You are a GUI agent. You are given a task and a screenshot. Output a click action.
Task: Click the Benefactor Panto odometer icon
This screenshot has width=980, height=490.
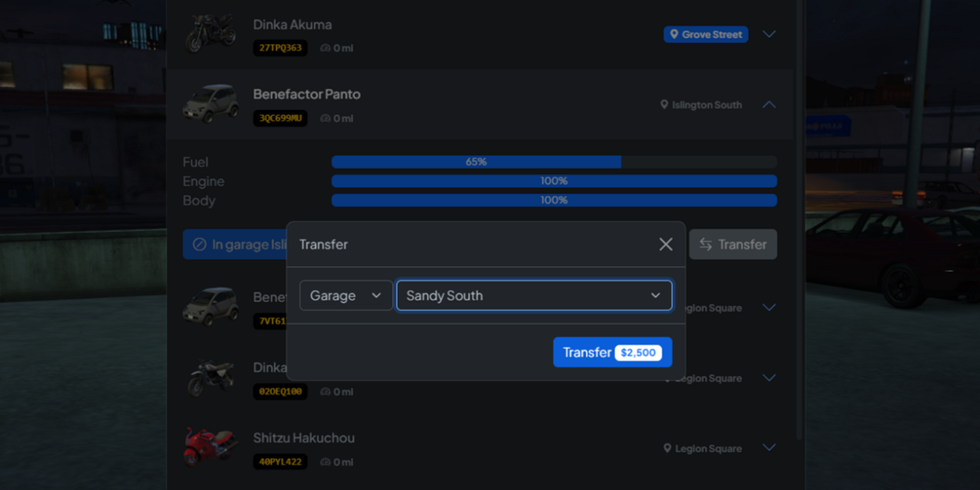click(x=326, y=118)
